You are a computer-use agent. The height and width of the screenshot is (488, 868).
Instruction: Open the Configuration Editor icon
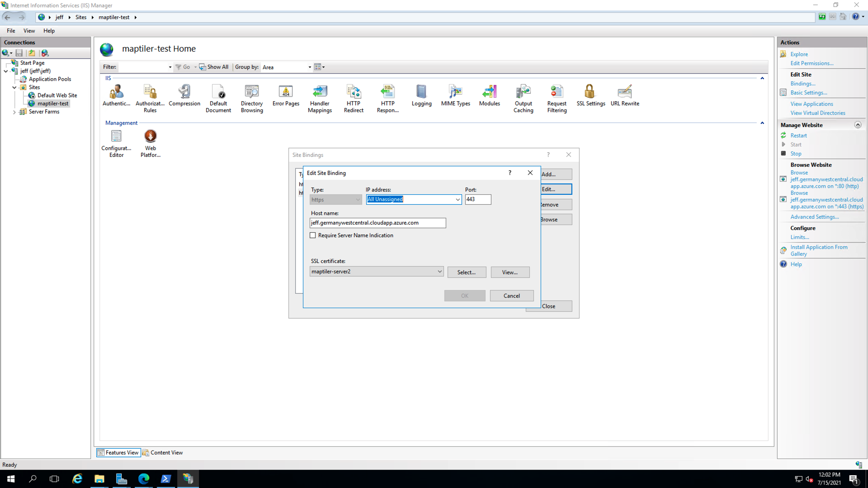tap(116, 143)
